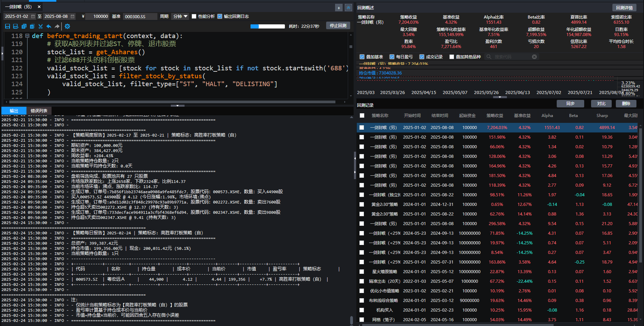This screenshot has width=644, height=326.
Task: Click the save icon in editor toolbar
Action: (x=8, y=26)
